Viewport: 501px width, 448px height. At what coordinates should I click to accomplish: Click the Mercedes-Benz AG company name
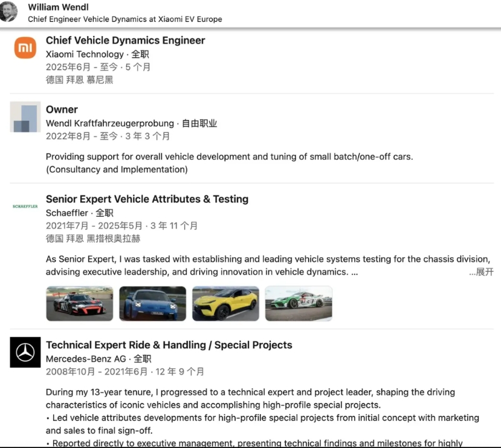pyautogui.click(x=86, y=359)
